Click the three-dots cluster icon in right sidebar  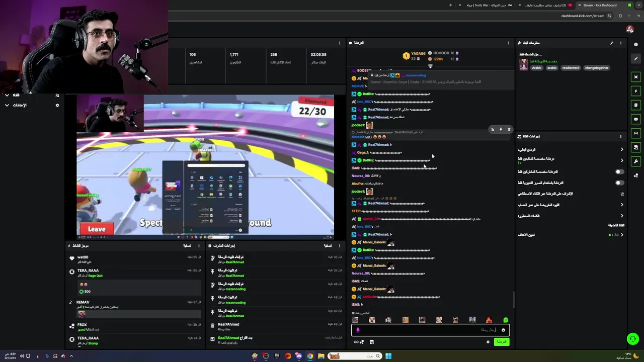pyautogui.click(x=636, y=175)
